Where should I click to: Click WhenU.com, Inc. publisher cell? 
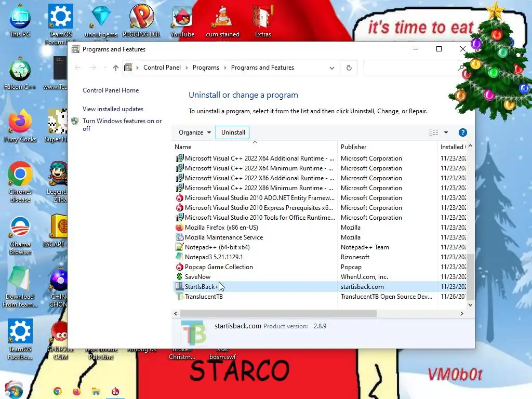364,277
